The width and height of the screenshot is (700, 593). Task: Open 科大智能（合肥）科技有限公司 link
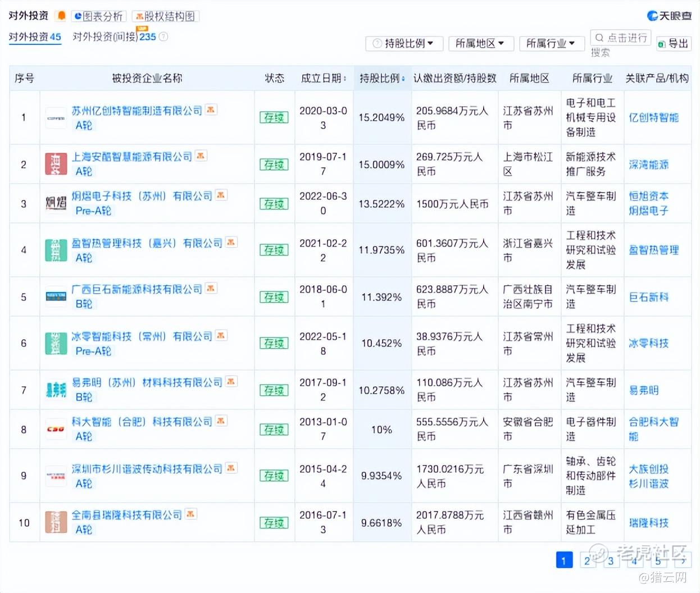click(x=142, y=422)
